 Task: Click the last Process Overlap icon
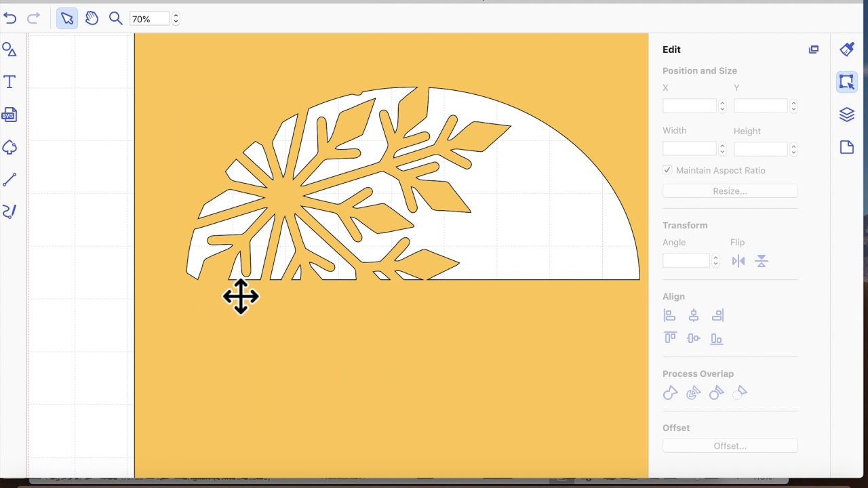pos(741,392)
